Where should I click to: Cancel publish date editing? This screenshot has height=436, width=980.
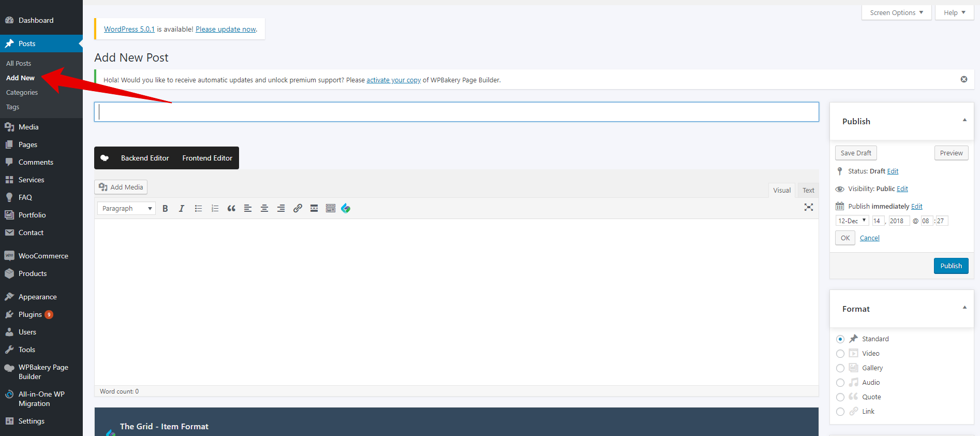click(x=869, y=238)
